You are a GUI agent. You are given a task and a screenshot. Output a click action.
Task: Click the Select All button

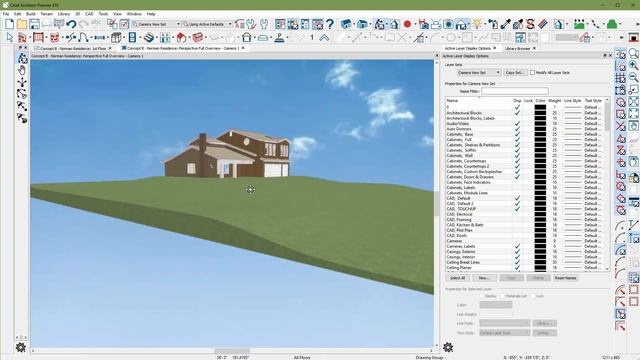[457, 278]
